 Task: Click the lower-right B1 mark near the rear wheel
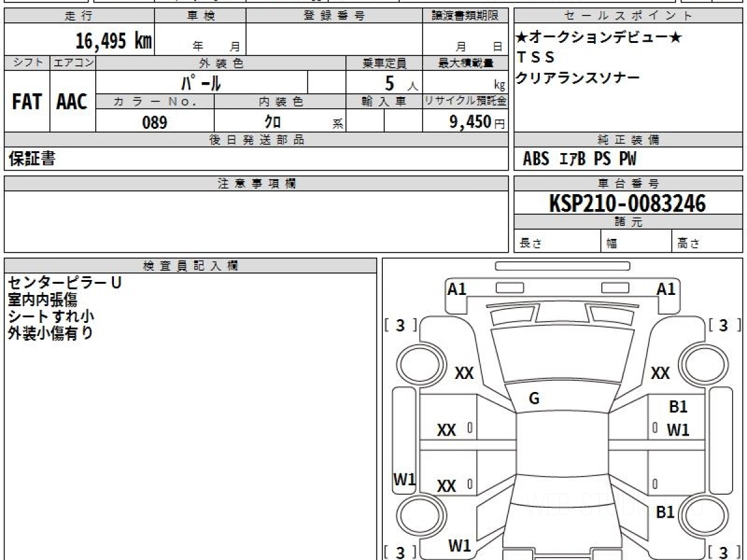[x=665, y=512]
